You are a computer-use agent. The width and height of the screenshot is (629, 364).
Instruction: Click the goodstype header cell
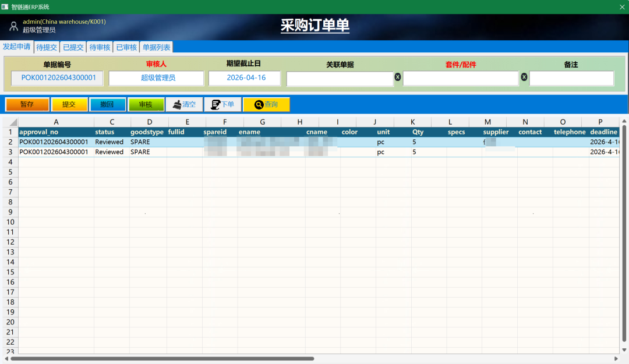147,132
